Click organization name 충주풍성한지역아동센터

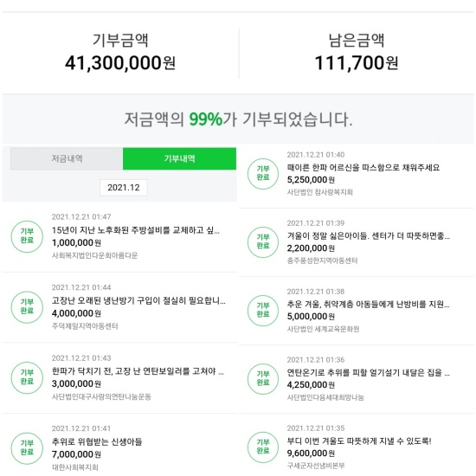(322, 261)
